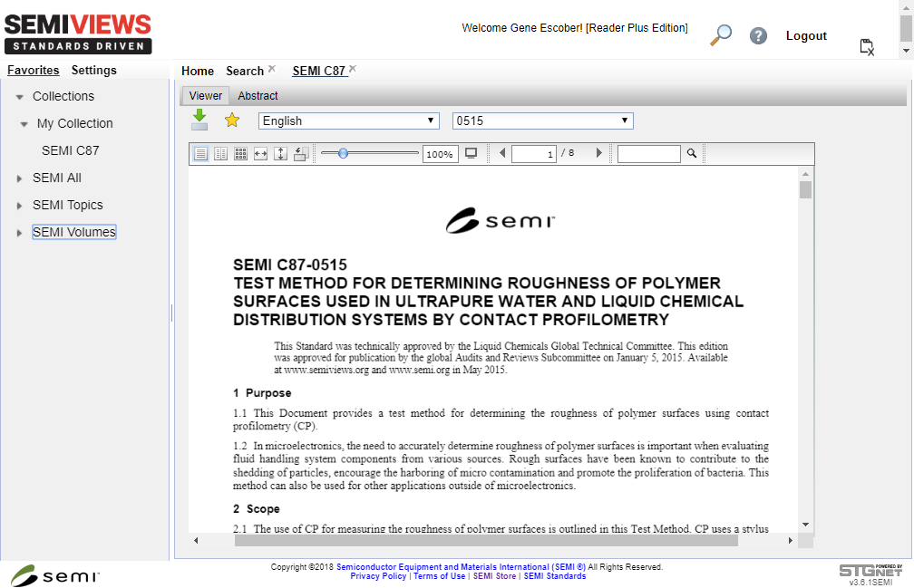Screen dimensions: 914x588
Task: Open thumbnail grid view icon
Action: pyautogui.click(x=241, y=154)
